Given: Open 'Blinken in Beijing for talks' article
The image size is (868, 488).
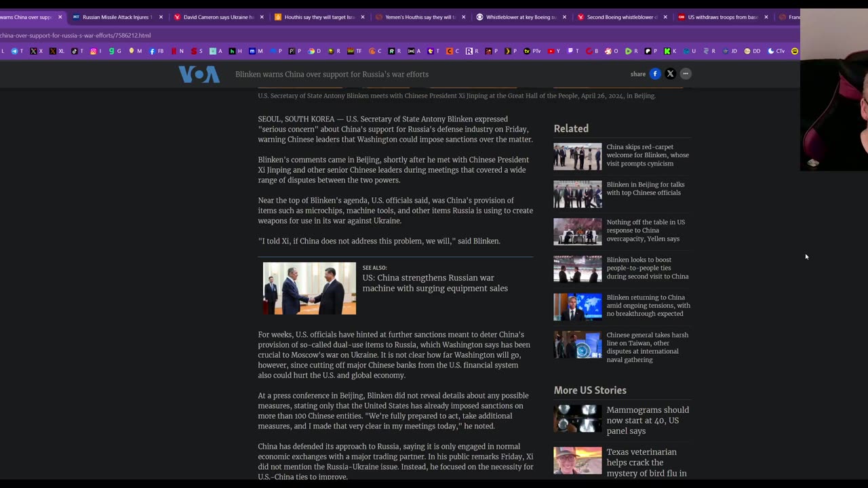Looking at the screenshot, I should pos(646,188).
